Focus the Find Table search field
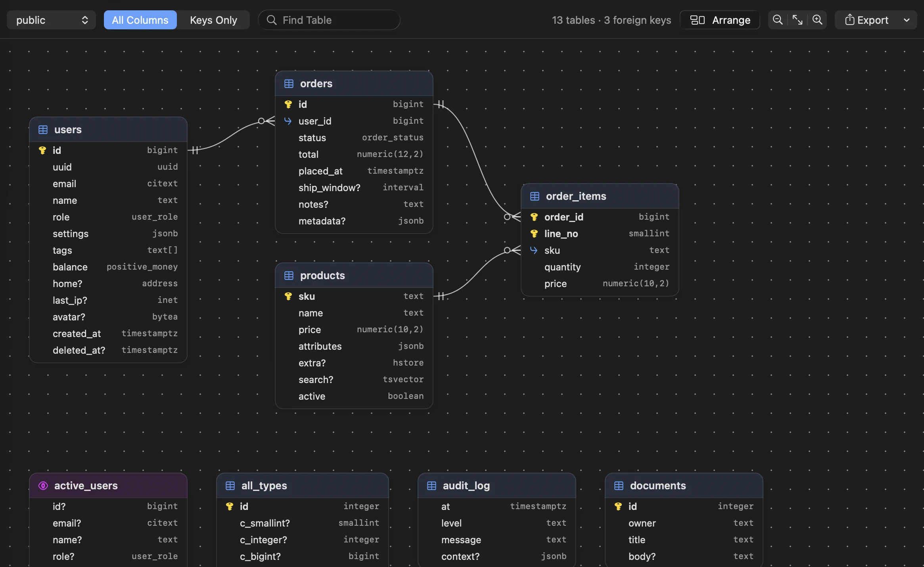The width and height of the screenshot is (924, 567). (x=329, y=20)
